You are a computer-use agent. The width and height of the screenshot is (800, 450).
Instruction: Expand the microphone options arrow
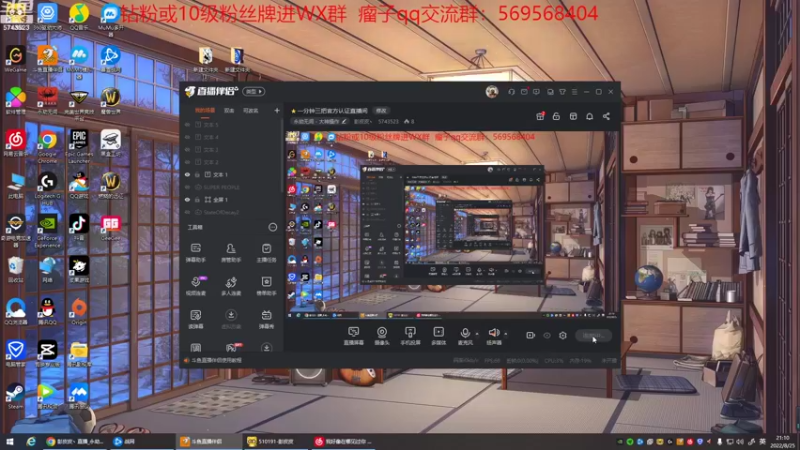[x=477, y=334]
